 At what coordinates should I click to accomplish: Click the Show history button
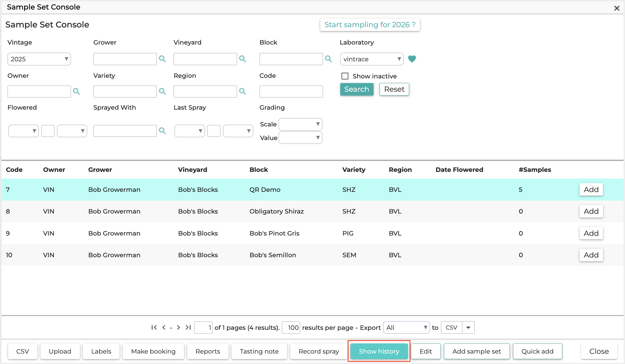[x=379, y=351]
